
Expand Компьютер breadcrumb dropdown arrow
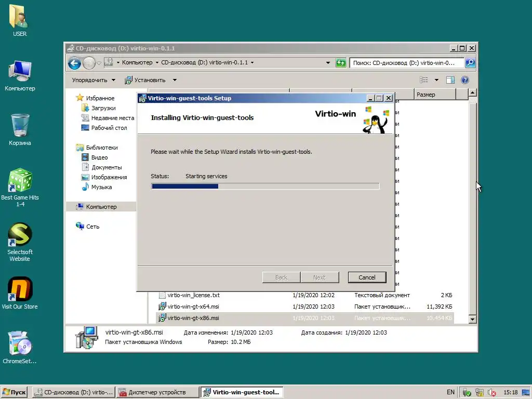click(x=157, y=62)
